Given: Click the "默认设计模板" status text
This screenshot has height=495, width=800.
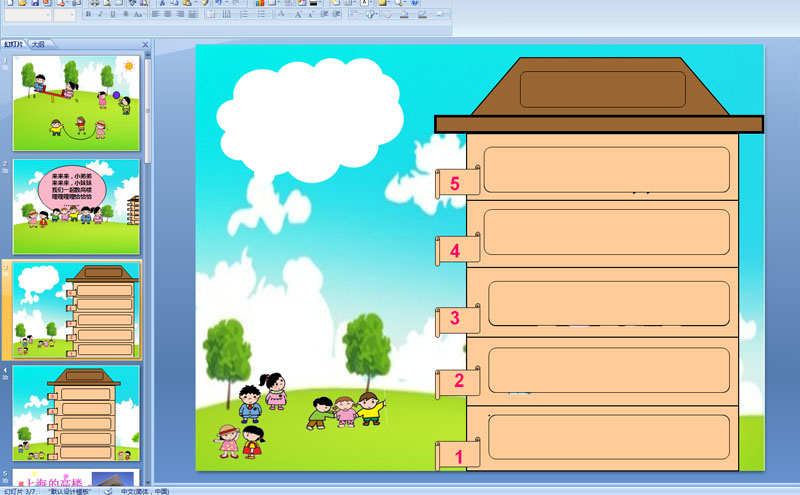Looking at the screenshot, I should coord(69,491).
